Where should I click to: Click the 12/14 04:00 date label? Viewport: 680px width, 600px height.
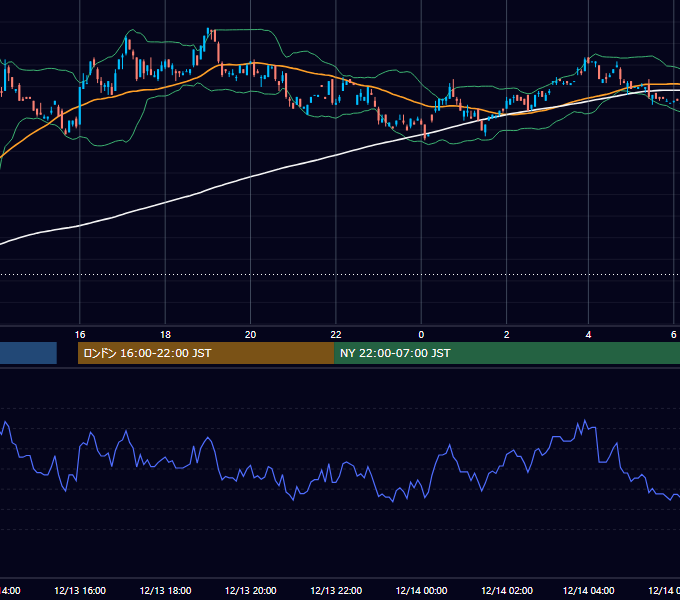coord(588,590)
